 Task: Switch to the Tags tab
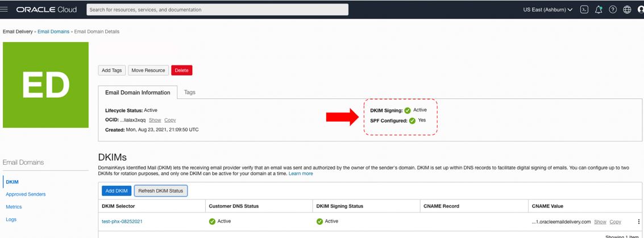coord(189,93)
